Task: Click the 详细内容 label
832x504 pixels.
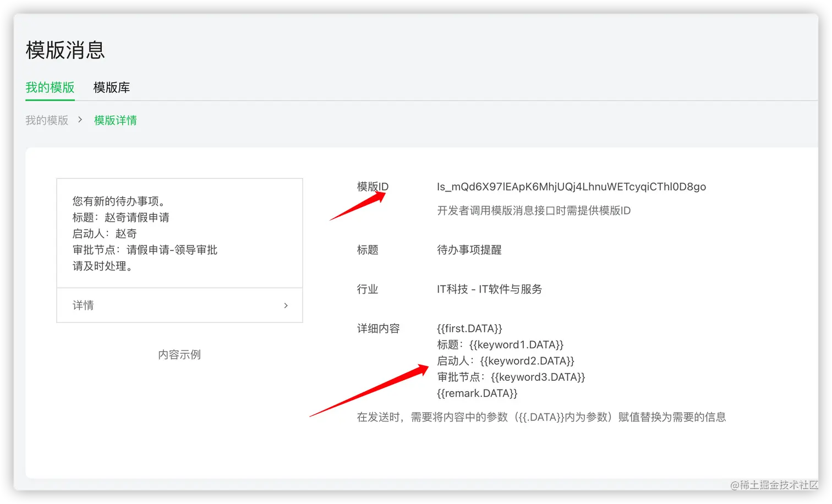Action: (378, 328)
